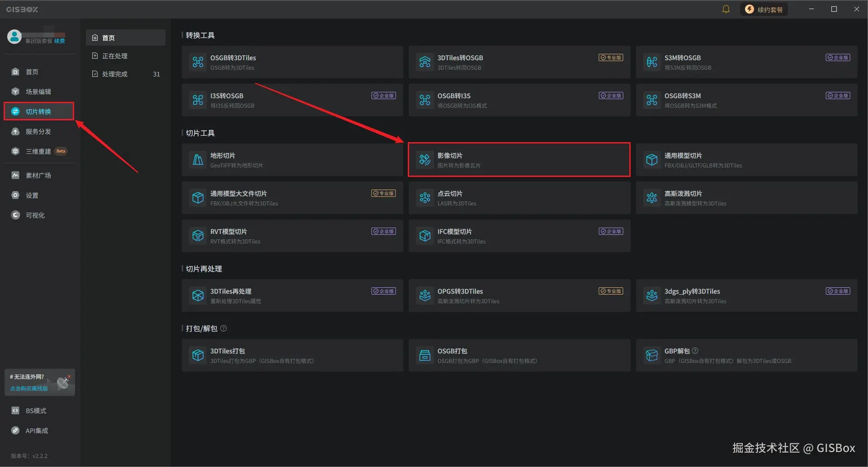Click the OSGB打包 package icon

pos(425,355)
